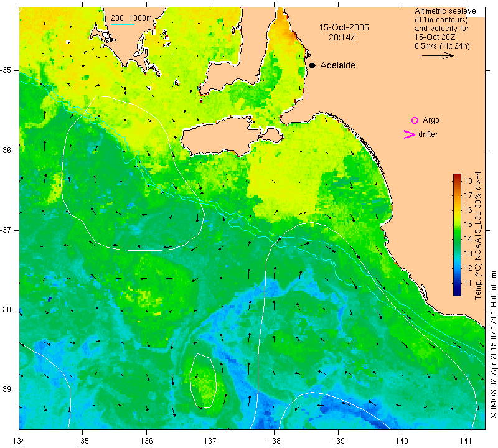Click latitude axis label -37
498x448 pixels.
coord(6,230)
